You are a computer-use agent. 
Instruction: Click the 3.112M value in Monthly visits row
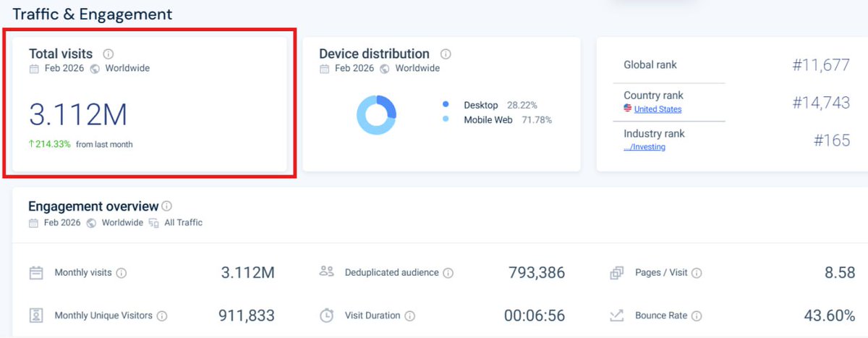point(248,273)
